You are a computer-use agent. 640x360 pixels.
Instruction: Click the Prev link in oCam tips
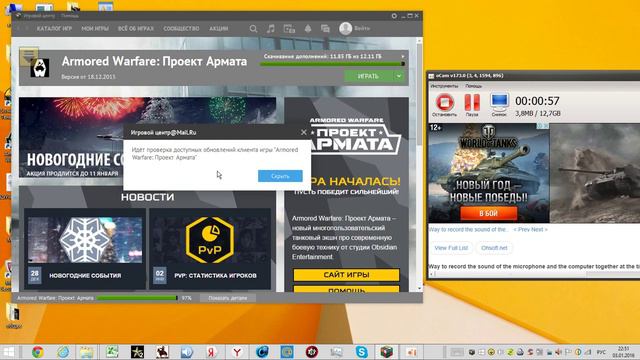[x=521, y=230]
